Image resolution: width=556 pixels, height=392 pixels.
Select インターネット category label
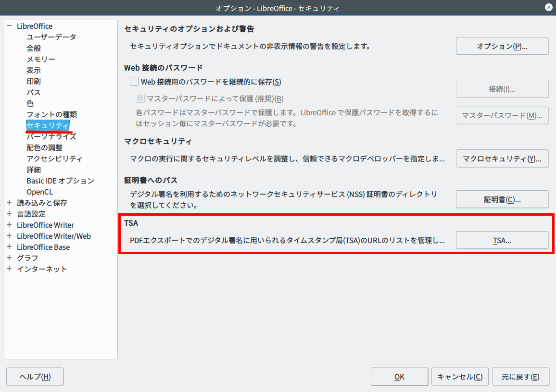click(x=42, y=269)
